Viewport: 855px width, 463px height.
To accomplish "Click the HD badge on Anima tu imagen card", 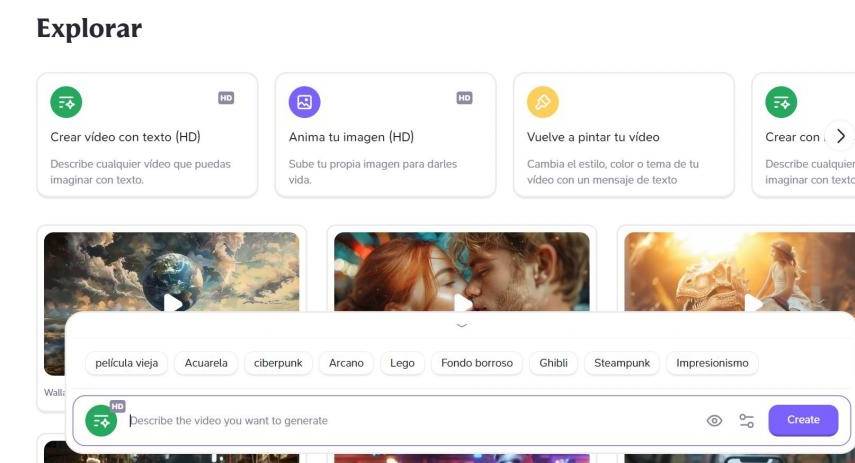I will pos(464,98).
